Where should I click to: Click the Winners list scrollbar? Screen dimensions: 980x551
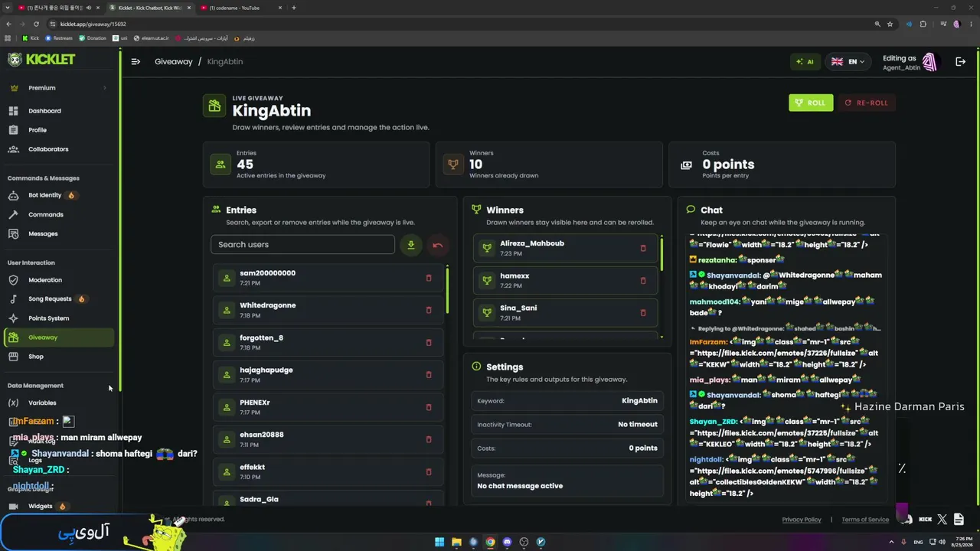pyautogui.click(x=661, y=253)
